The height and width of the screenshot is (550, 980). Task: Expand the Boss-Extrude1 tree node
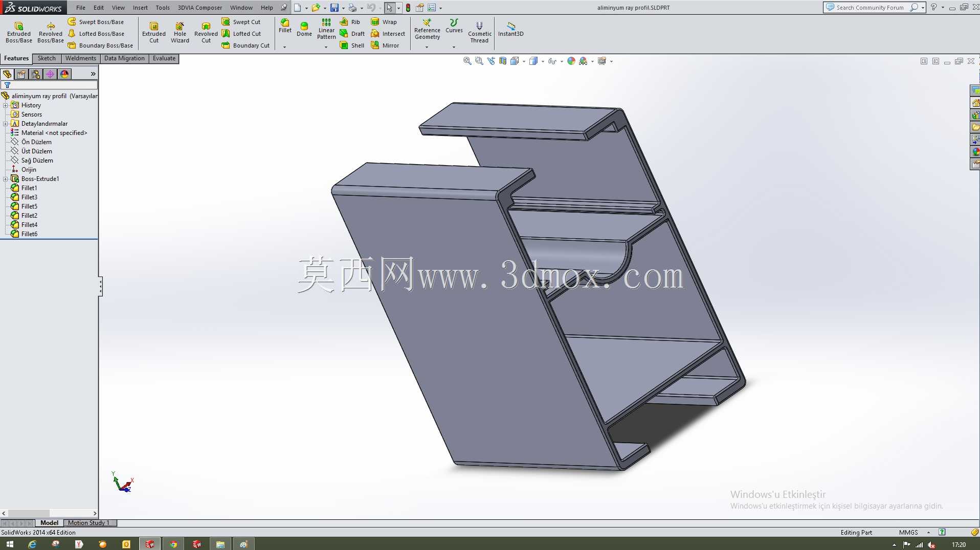tap(6, 179)
